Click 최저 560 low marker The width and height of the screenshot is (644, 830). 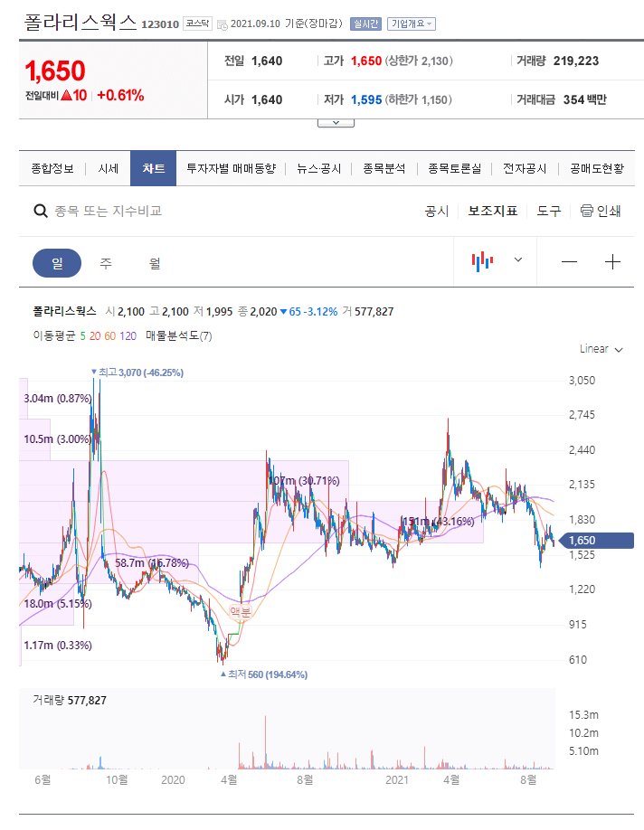(264, 674)
